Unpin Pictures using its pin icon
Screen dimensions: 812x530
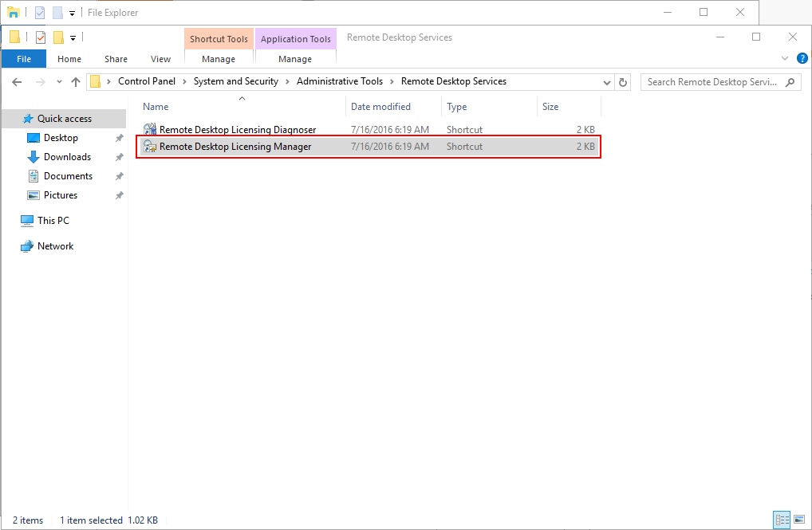(x=119, y=195)
